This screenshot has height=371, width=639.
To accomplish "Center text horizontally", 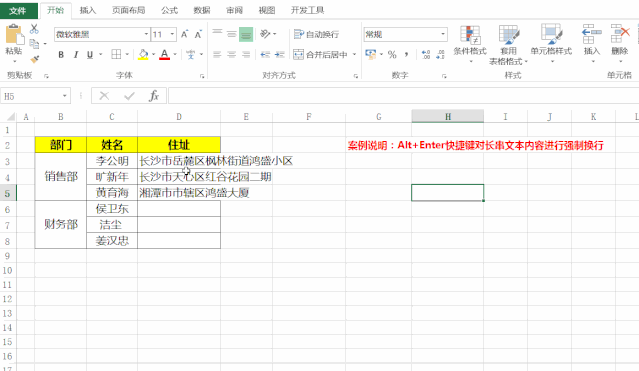I will pyautogui.click(x=231, y=54).
